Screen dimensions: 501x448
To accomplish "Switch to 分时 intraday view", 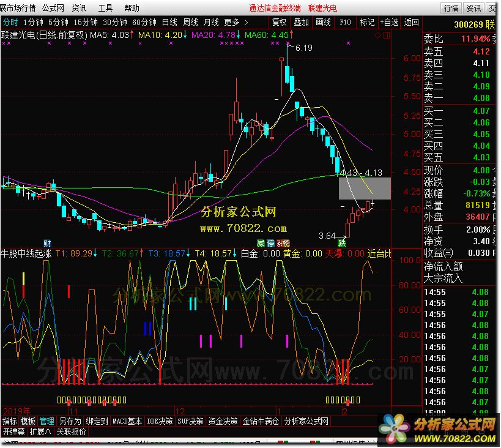I will click(10, 22).
